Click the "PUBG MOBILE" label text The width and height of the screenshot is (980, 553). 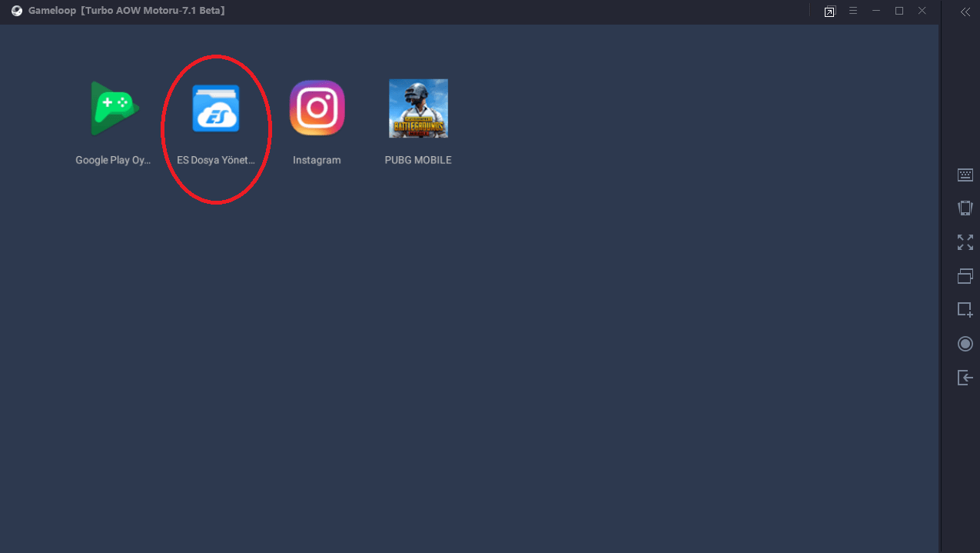click(418, 160)
